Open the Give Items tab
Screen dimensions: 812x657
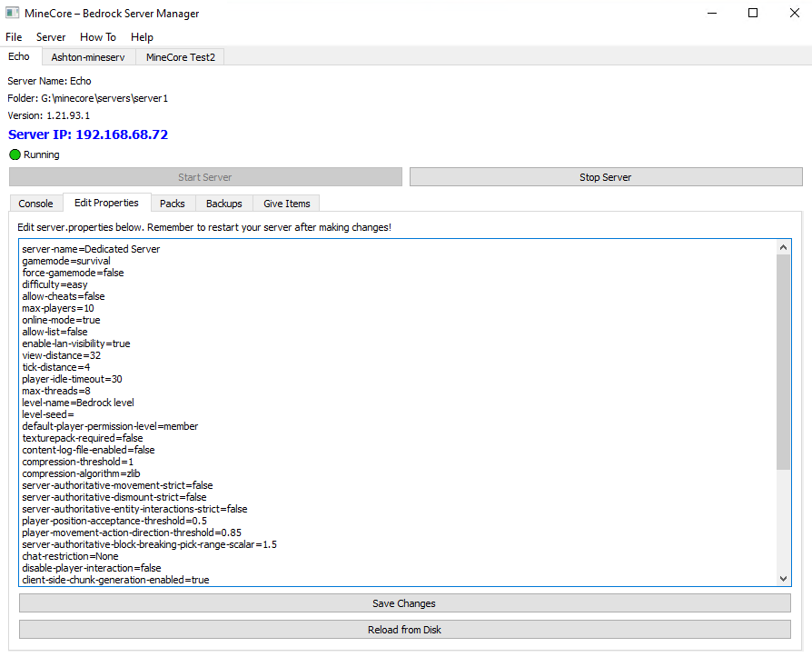pos(286,204)
